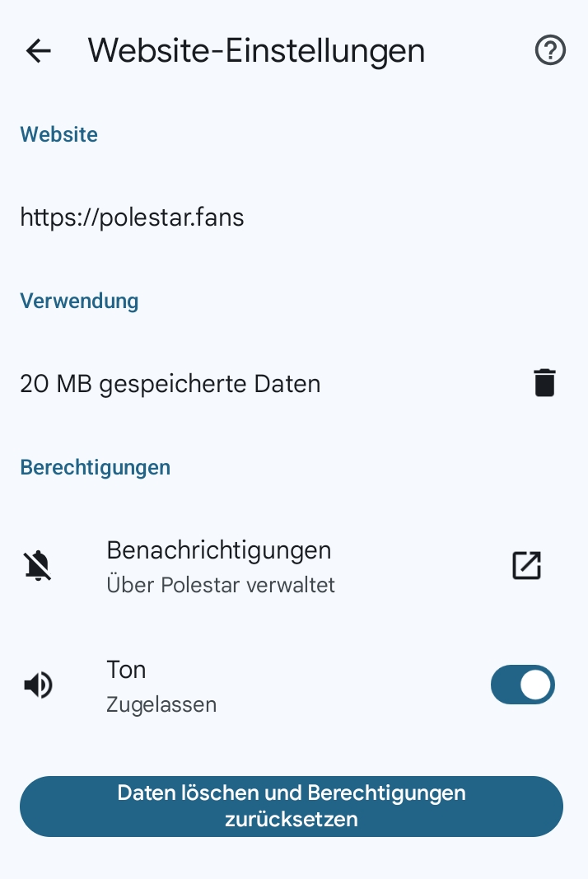Click the https://polestar.fans URL text
Viewport: 588px width, 879px height.
(132, 217)
